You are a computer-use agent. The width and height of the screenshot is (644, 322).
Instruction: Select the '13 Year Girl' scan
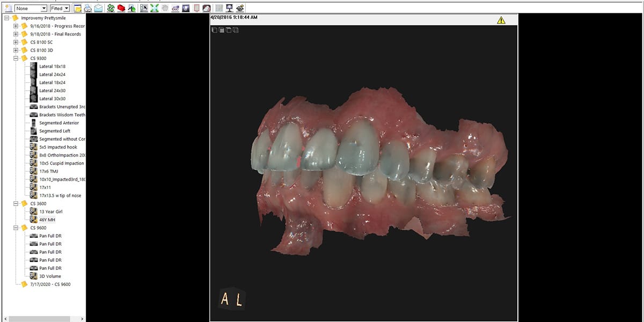51,212
